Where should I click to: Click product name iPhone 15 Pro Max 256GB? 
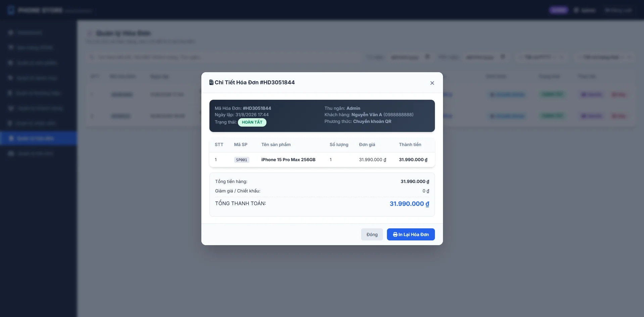(288, 160)
